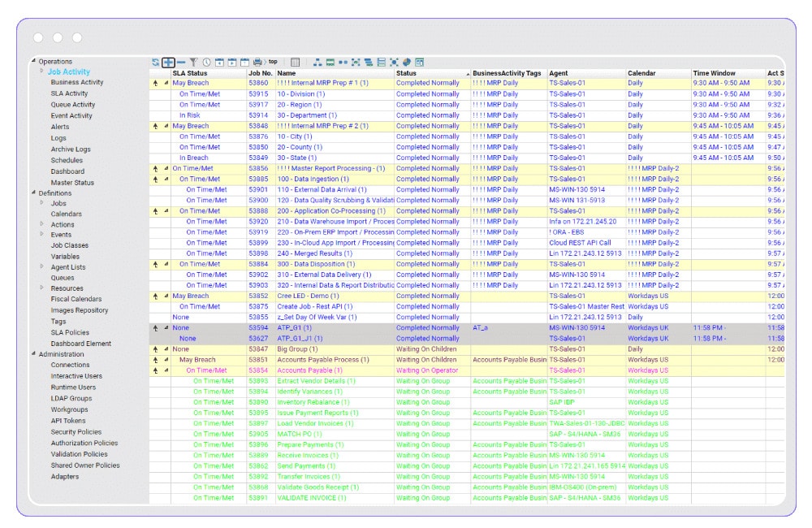Refresh the Job Activity view
The width and height of the screenshot is (812, 528).
coord(155,63)
